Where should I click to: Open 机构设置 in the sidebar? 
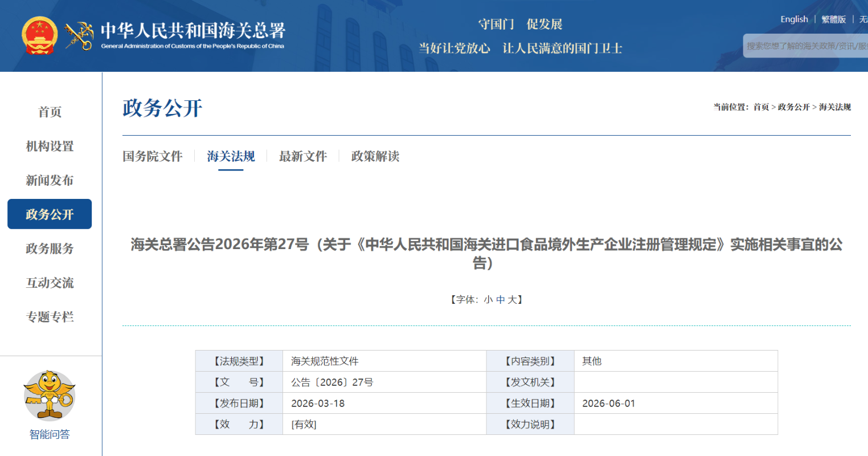tap(50, 146)
